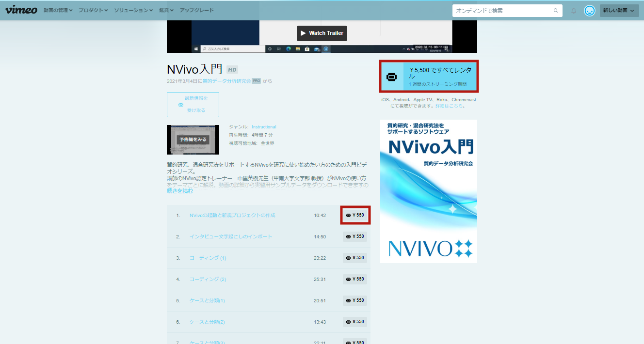Open episode ケースと分類(1)
The height and width of the screenshot is (344, 644).
pyautogui.click(x=207, y=300)
